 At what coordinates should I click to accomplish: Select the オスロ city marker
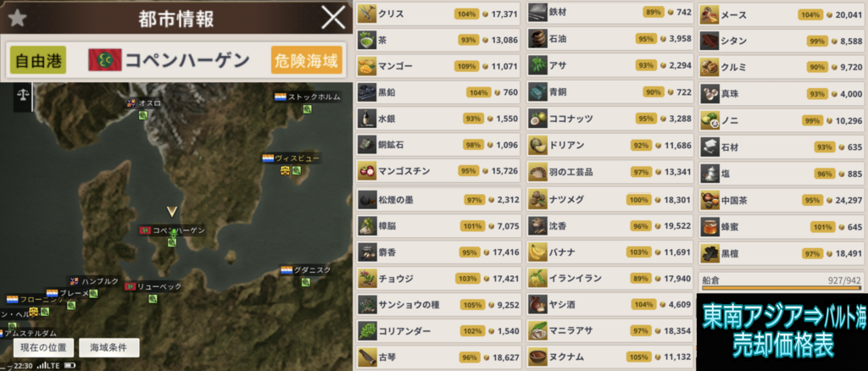143,102
